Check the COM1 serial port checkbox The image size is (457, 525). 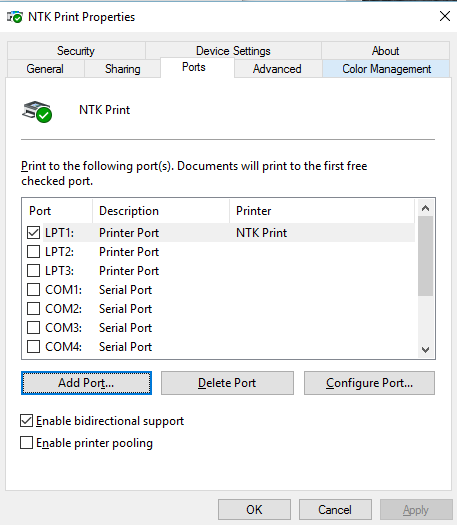click(33, 289)
